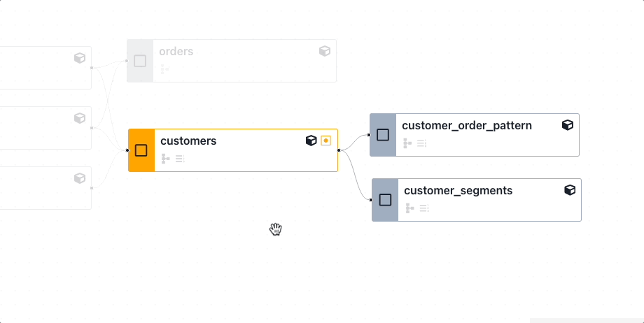Click cube icon on customer_segments node
Screen dimensions: 644x323
[570, 189]
